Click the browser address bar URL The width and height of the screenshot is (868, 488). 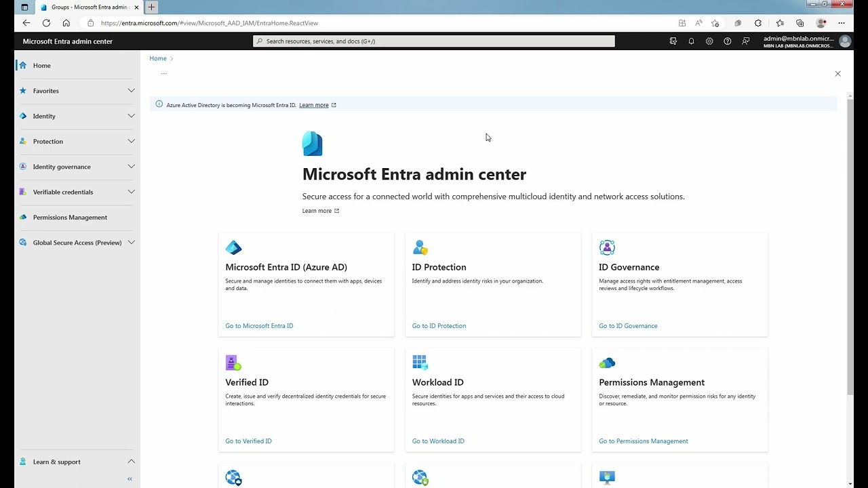pyautogui.click(x=210, y=23)
